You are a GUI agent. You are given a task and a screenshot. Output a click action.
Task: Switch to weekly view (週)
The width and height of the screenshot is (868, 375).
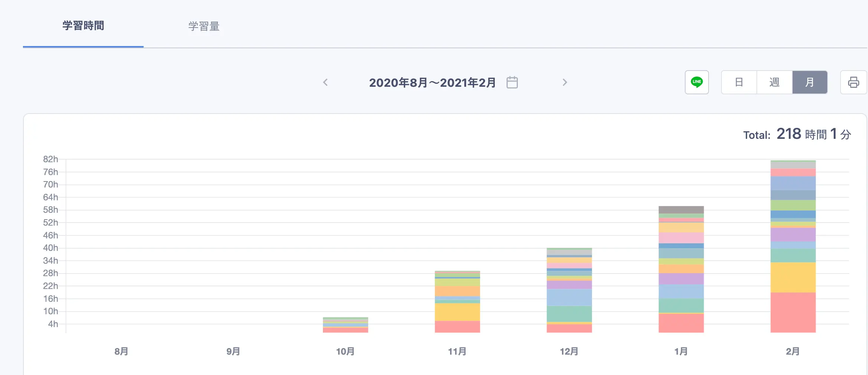click(x=774, y=82)
